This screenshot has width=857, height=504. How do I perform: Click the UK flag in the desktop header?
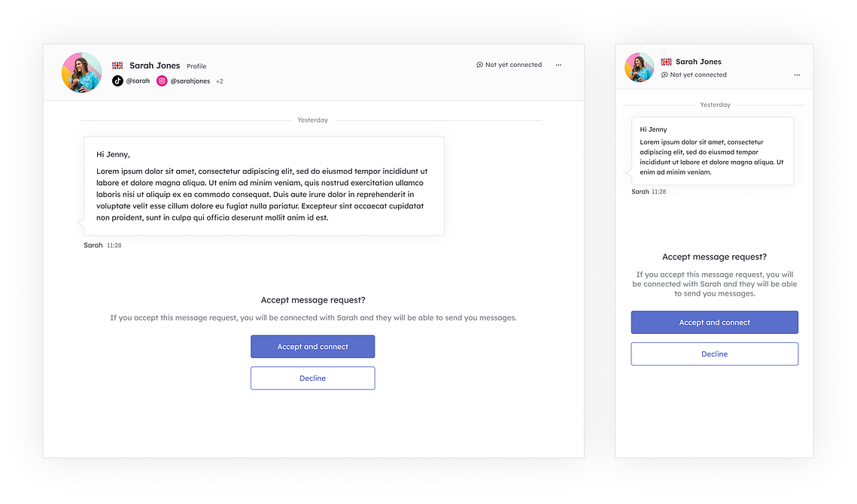117,65
